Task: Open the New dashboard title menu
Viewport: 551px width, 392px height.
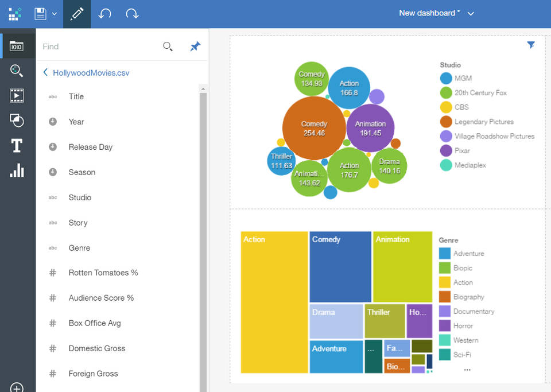Action: (x=471, y=12)
